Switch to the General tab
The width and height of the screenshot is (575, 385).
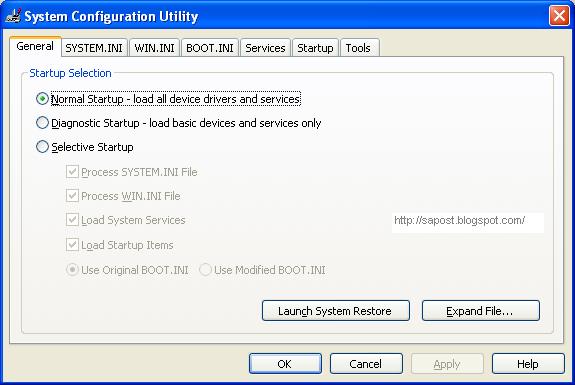[x=35, y=47]
